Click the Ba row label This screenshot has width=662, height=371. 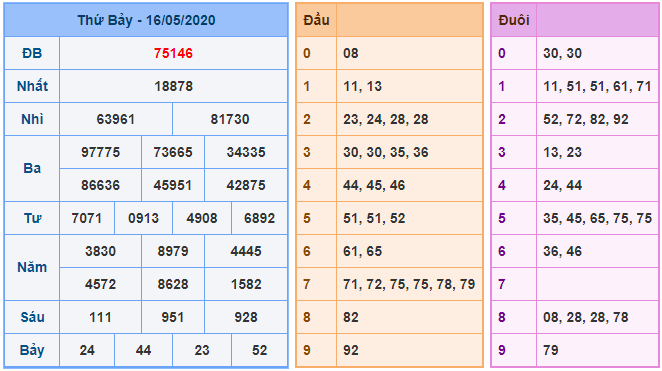point(32,168)
